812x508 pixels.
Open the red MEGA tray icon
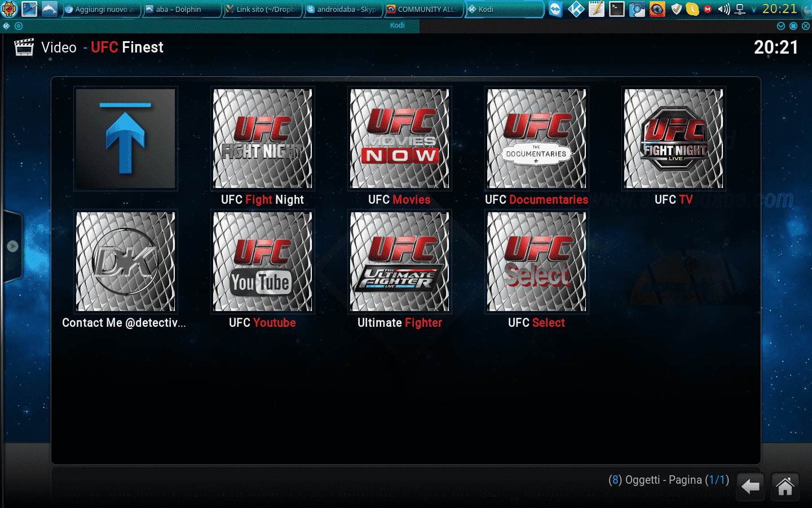tap(708, 9)
